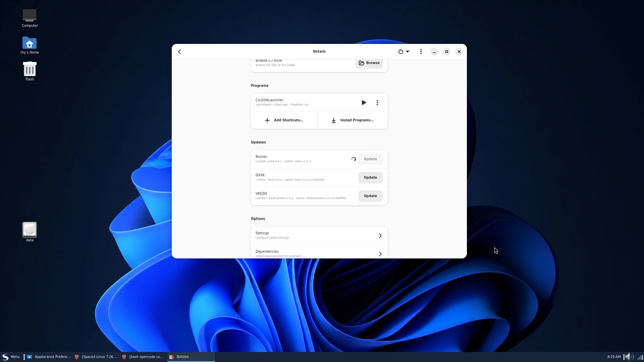This screenshot has width=644, height=362.
Task: Click Install Programs button
Action: click(353, 120)
